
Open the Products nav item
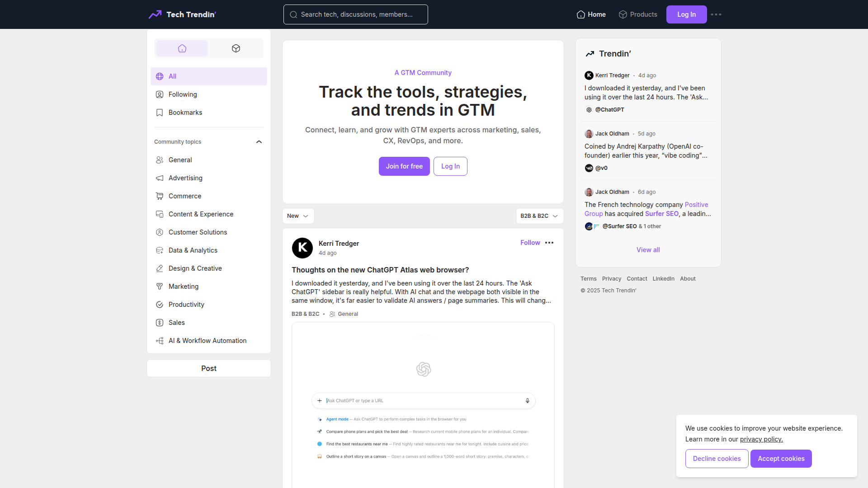point(638,14)
